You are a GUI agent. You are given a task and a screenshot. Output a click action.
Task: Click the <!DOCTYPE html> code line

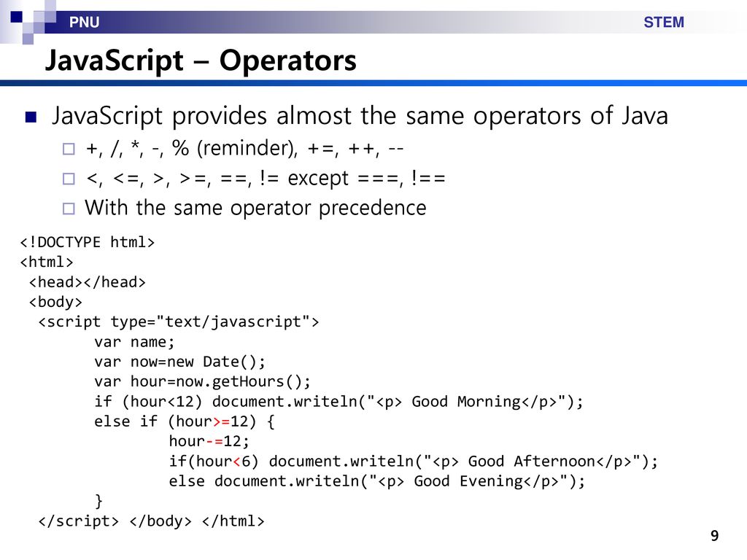click(x=88, y=242)
